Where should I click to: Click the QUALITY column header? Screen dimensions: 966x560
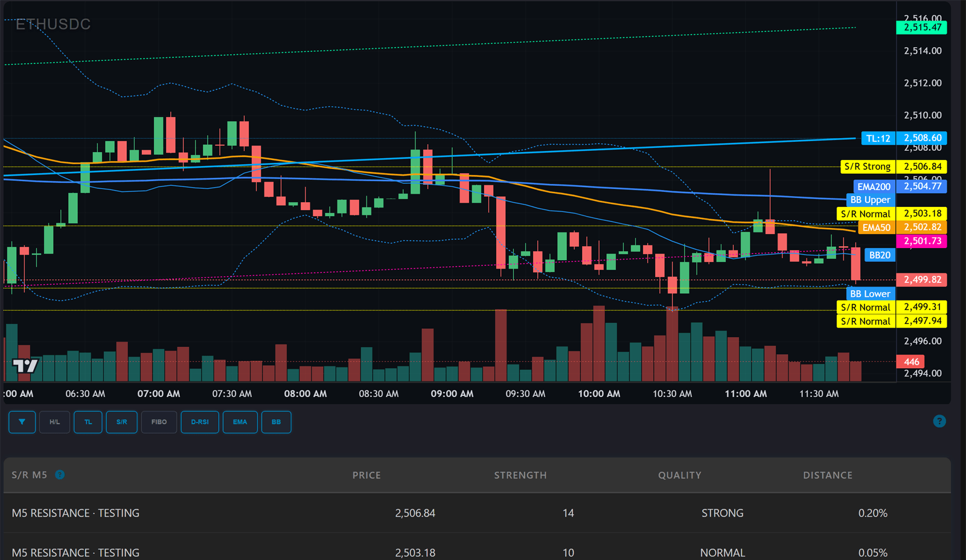tap(680, 475)
